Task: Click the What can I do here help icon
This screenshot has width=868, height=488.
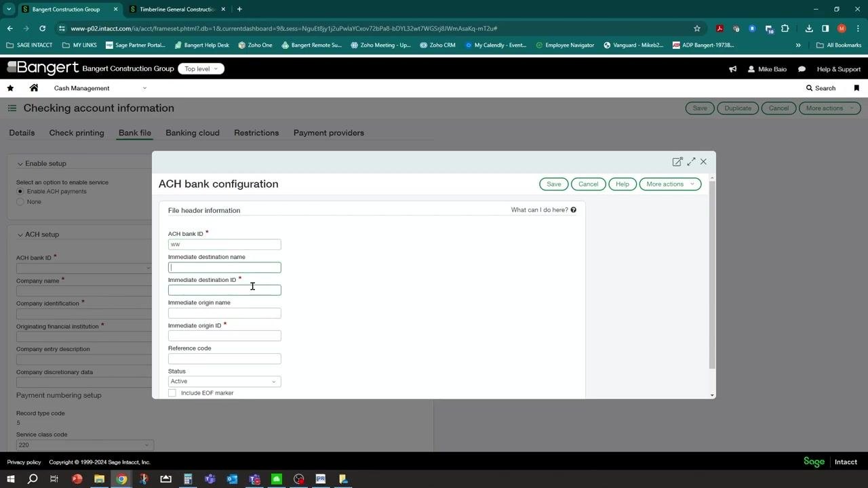Action: [573, 210]
